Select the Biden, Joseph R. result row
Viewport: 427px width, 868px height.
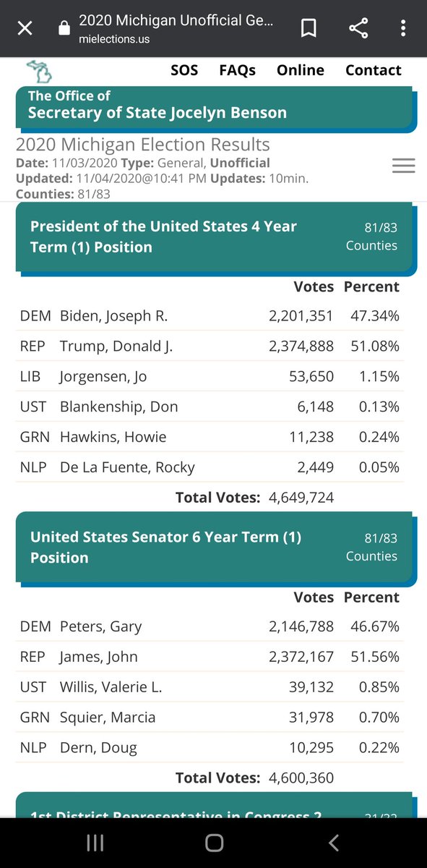click(210, 316)
